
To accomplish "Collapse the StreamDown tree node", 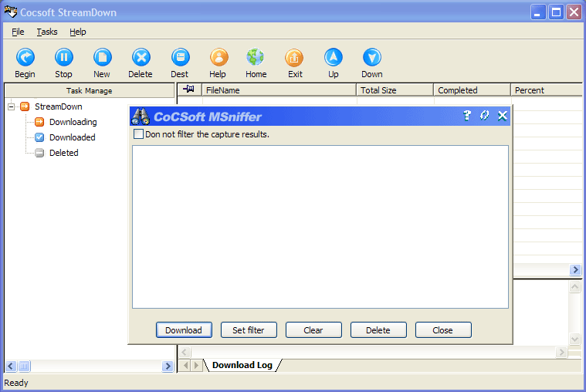I will tap(12, 106).
